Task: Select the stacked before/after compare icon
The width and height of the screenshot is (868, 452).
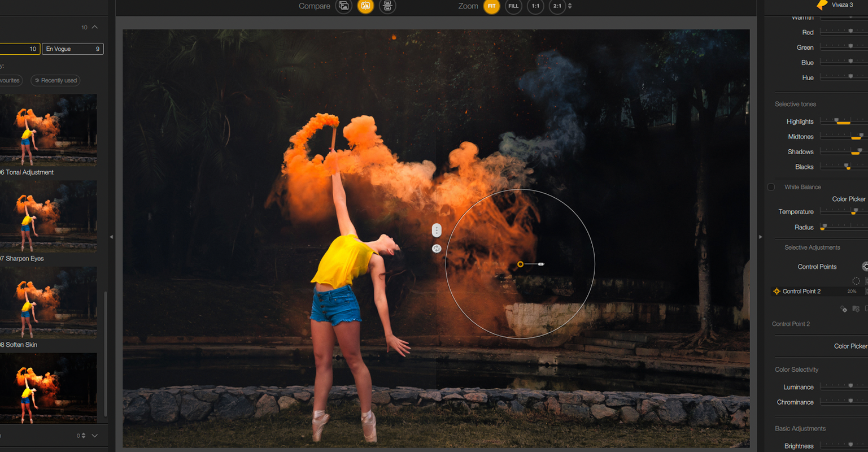Action: (x=387, y=6)
